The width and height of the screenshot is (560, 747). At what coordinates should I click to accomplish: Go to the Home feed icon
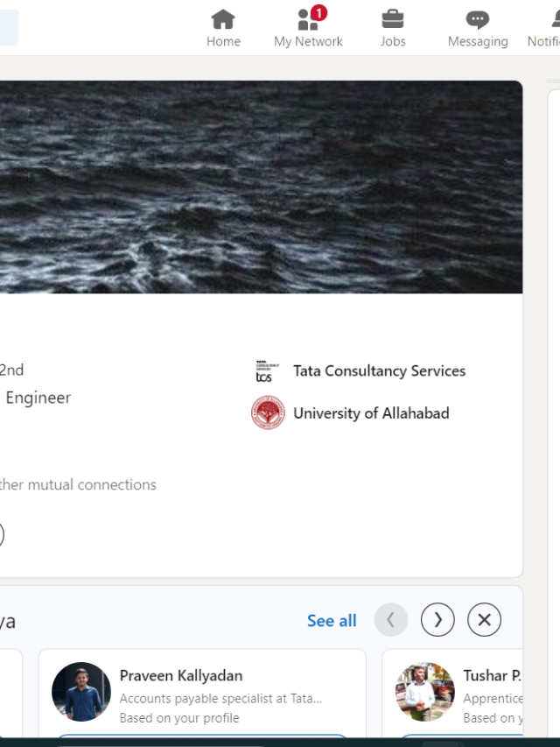pyautogui.click(x=223, y=19)
